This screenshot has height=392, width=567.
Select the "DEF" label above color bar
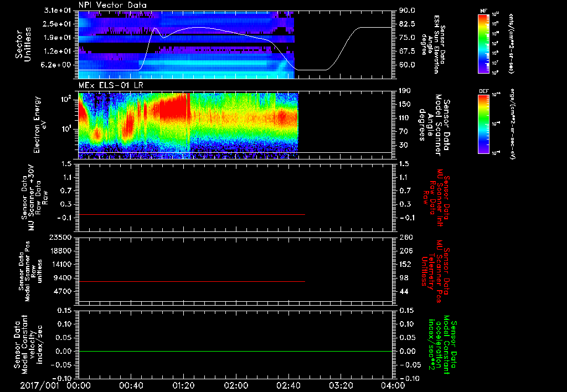(483, 91)
